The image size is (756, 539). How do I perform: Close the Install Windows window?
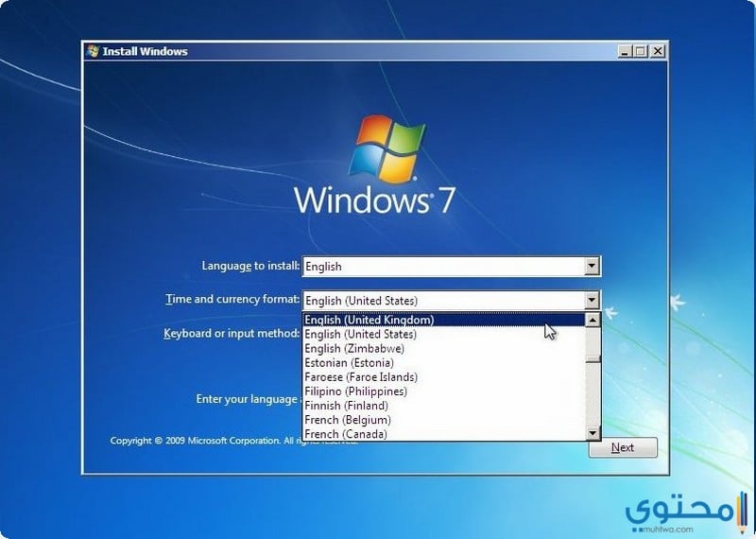[x=657, y=51]
